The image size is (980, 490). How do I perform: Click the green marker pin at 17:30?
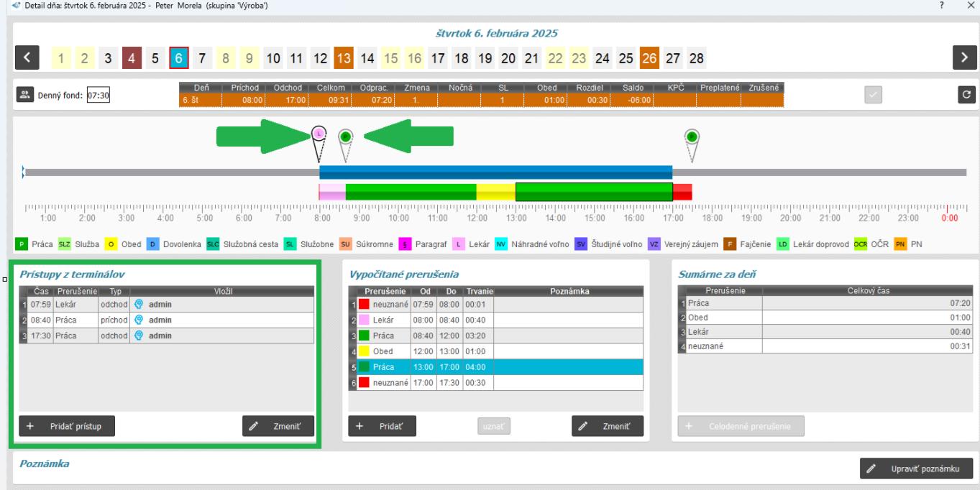692,136
